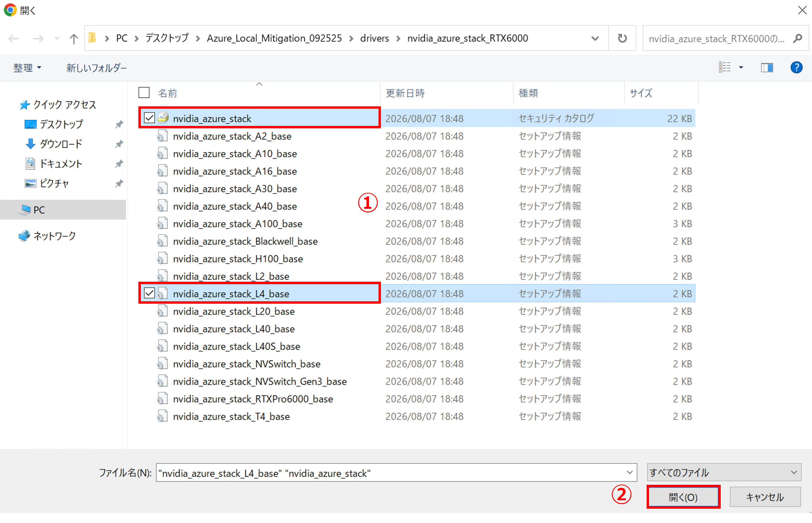812x523 pixels.
Task: Select the nvidia_azure_stack_NVSwitch_Gen3_base file
Action: (x=260, y=381)
